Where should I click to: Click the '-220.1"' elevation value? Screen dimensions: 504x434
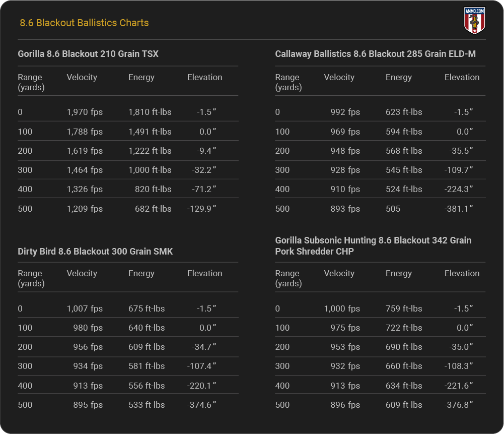[201, 386]
